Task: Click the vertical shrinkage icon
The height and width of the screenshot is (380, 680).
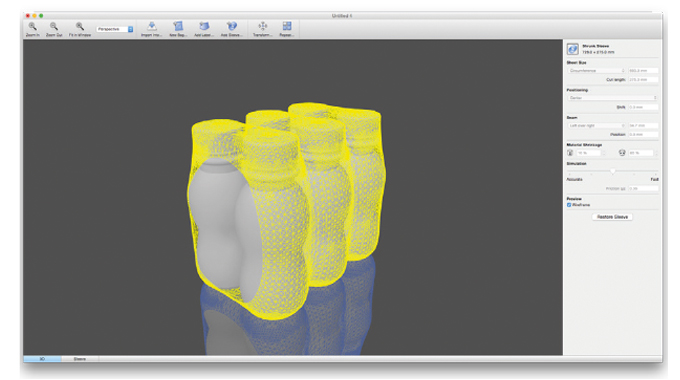Action: [570, 153]
